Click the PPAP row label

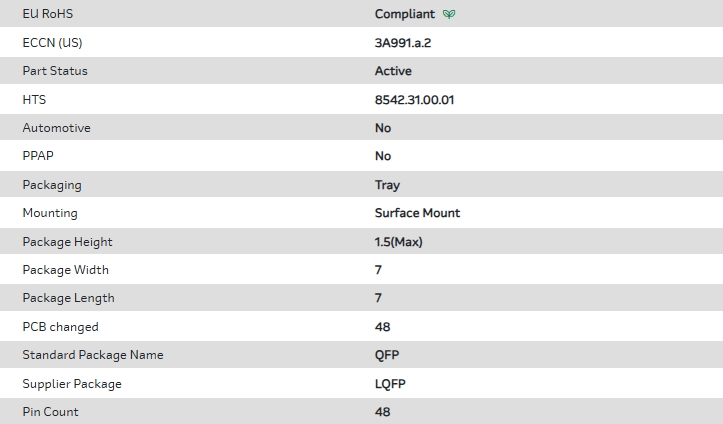[39, 156]
